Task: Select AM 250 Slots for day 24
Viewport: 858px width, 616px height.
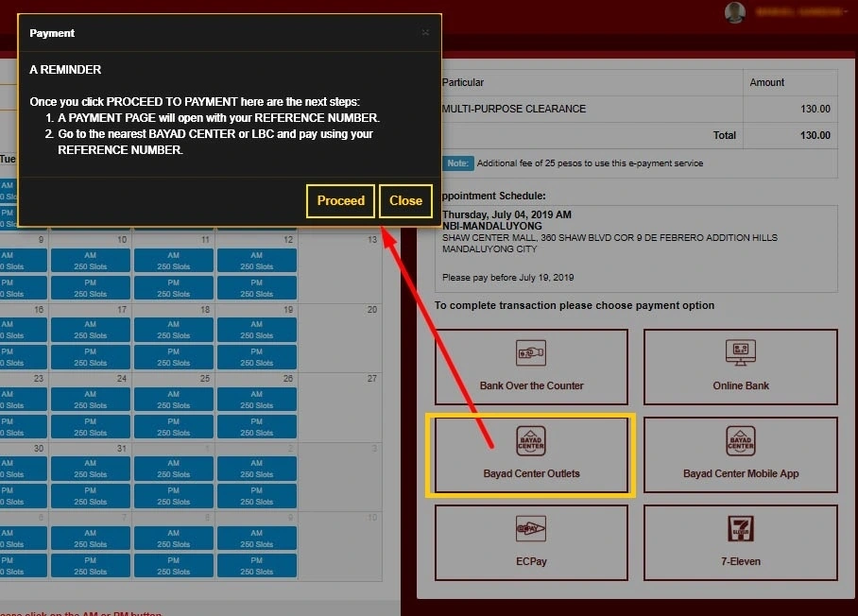Action: (91, 400)
